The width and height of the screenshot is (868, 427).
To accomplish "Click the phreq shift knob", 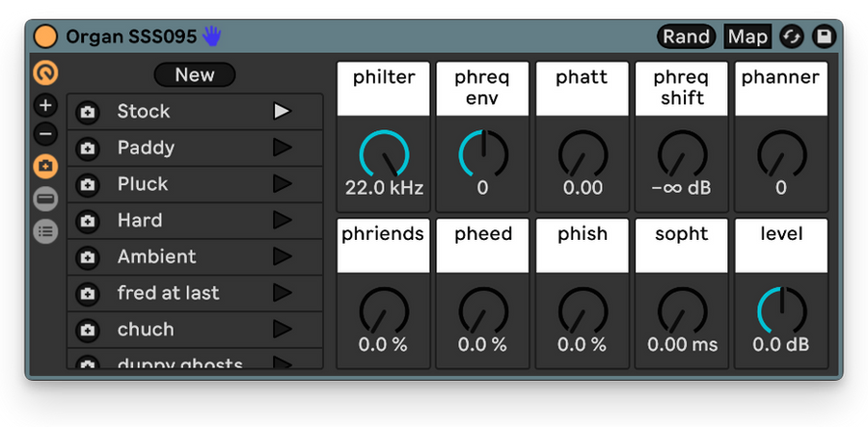I will [682, 154].
